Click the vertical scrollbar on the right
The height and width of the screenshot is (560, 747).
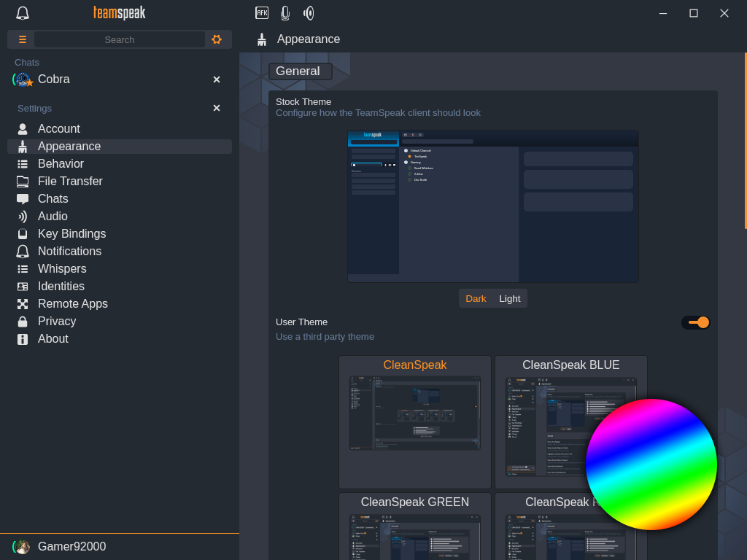(x=745, y=141)
